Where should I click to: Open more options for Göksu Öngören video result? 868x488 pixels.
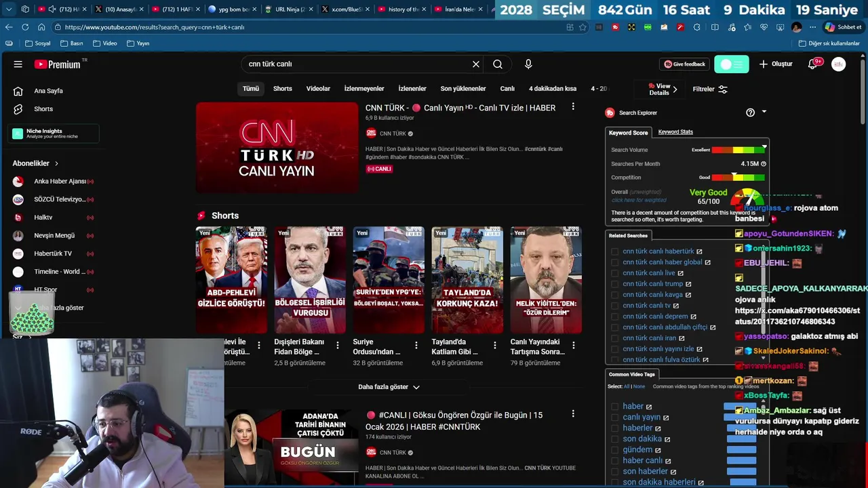click(573, 414)
